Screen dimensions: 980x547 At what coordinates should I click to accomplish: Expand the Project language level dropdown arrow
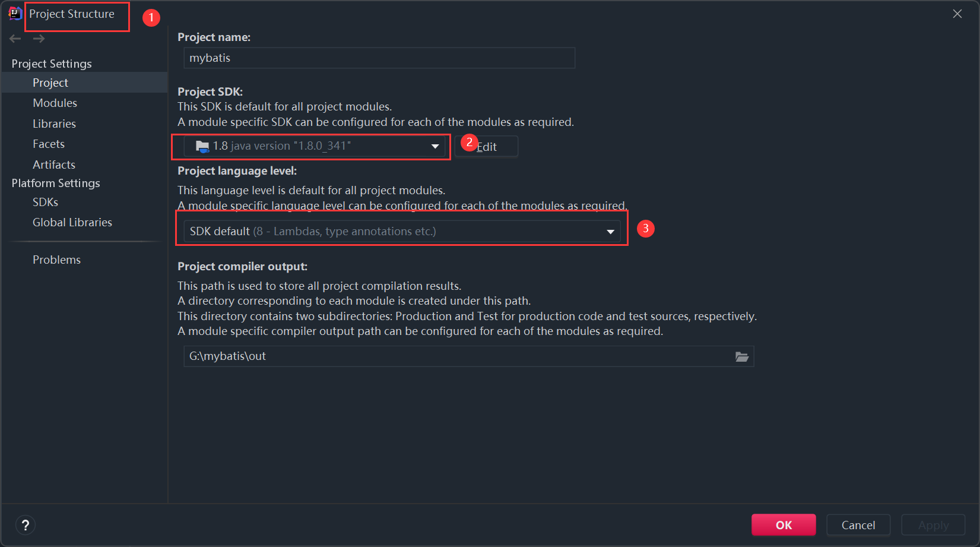(610, 232)
